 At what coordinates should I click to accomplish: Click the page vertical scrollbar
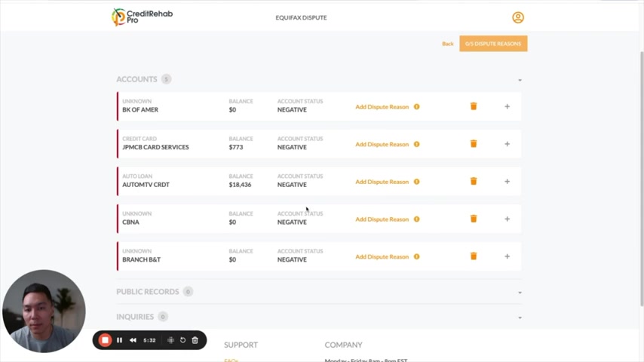[642, 179]
